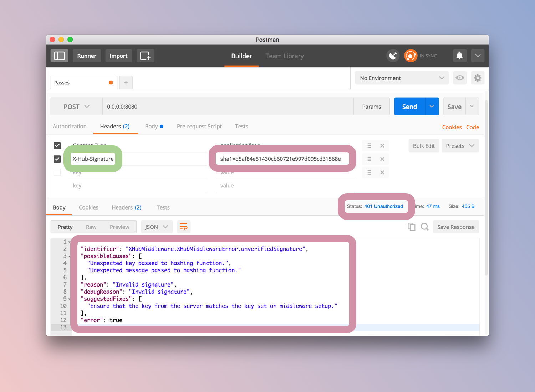Uncheck the Content-Type header checkbox
Viewport: 535px width, 392px height.
point(57,145)
